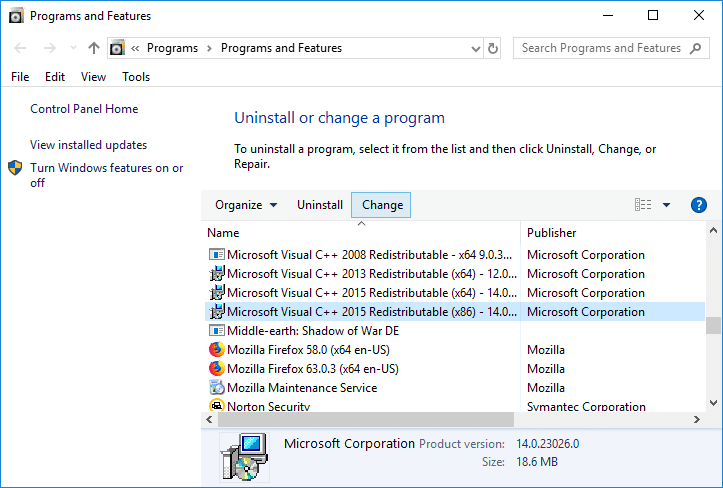Image resolution: width=723 pixels, height=488 pixels.
Task: Click the Refresh icon in address bar
Action: point(493,48)
